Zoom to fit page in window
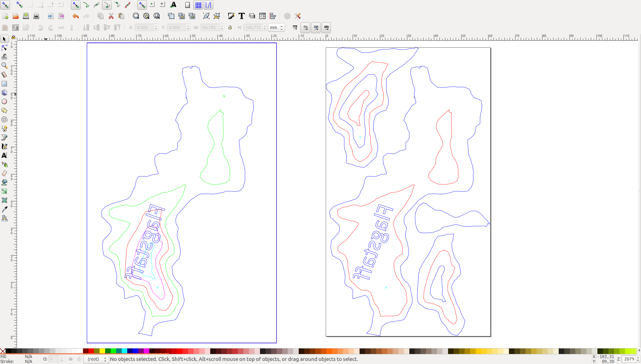Viewport: 641px width, 364px height. (157, 16)
